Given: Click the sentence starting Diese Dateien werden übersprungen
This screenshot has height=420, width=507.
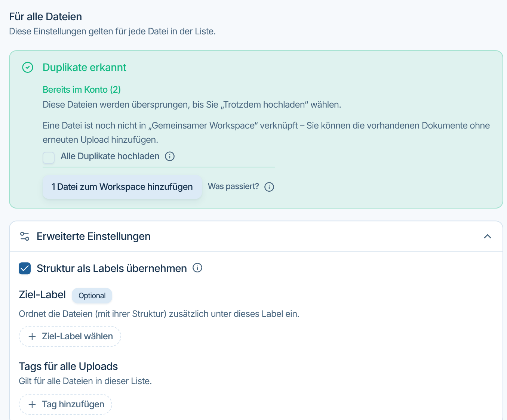Looking at the screenshot, I should pos(192,105).
